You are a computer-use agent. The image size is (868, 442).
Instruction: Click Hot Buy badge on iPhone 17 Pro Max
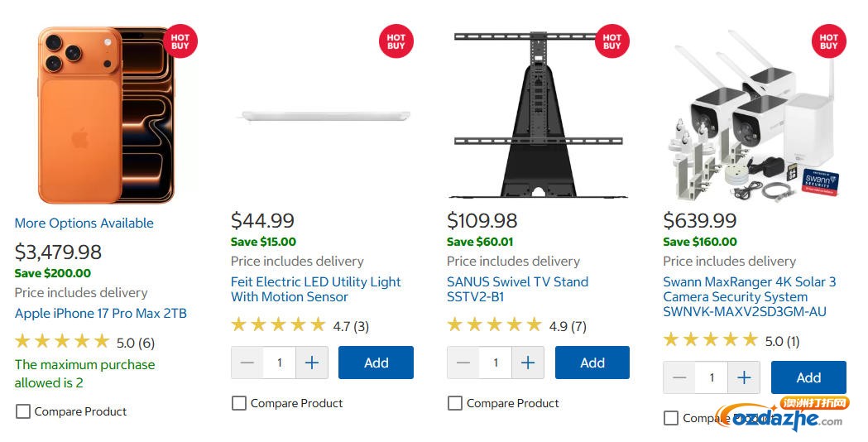click(180, 41)
